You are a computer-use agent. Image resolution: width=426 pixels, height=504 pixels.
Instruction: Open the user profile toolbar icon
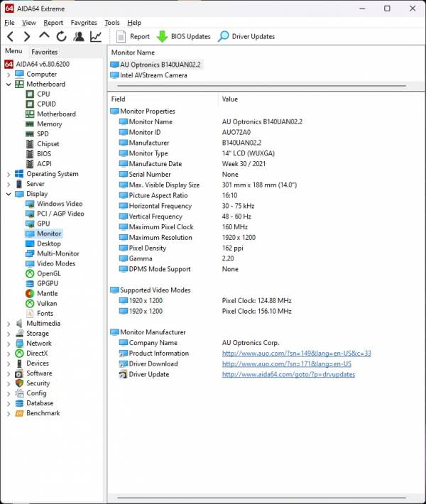tap(78, 37)
